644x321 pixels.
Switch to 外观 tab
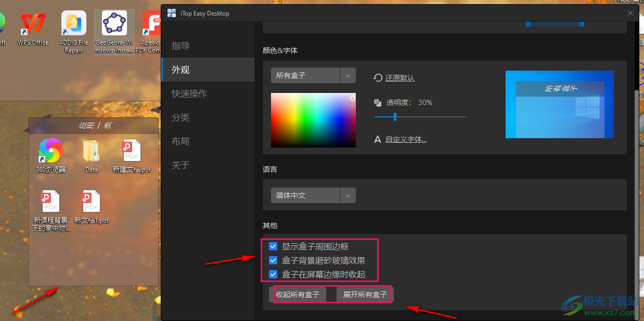pyautogui.click(x=208, y=70)
